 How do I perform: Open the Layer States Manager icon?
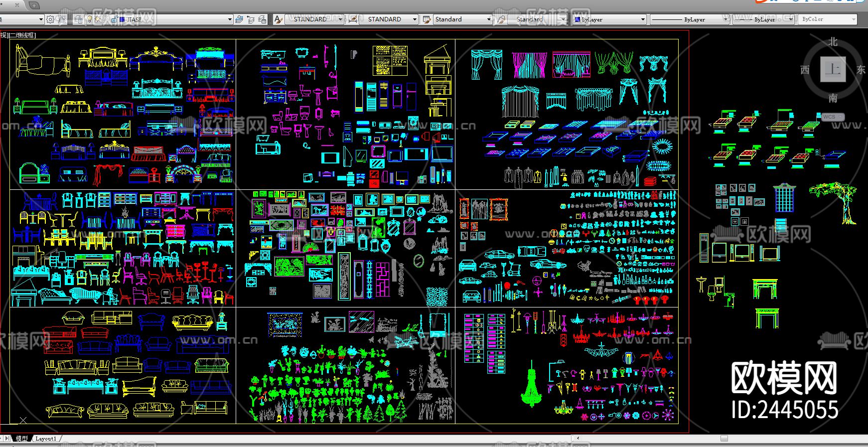pyautogui.click(x=262, y=19)
